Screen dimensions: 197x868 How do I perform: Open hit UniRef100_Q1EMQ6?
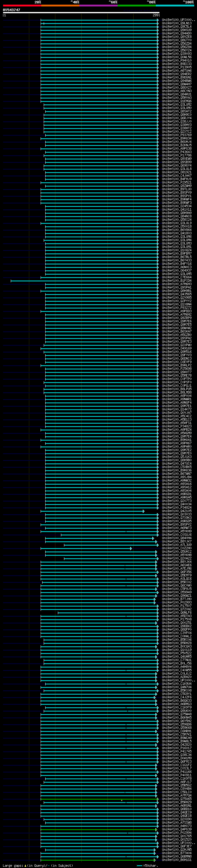pos(177,101)
